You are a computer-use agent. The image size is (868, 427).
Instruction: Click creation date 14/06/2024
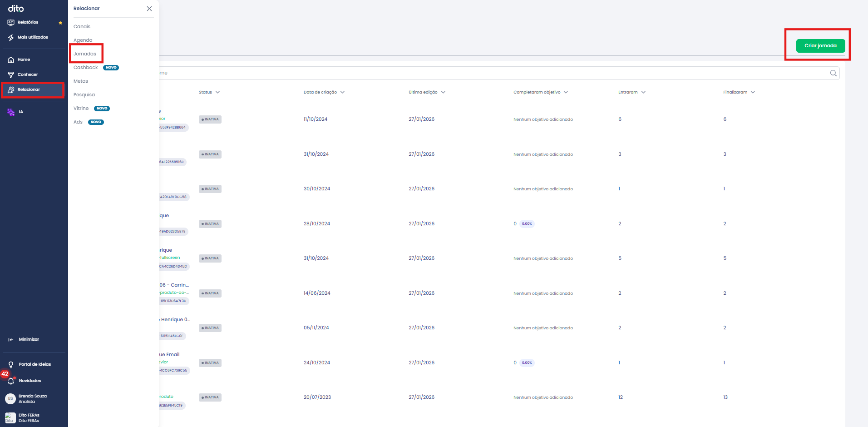tap(317, 293)
